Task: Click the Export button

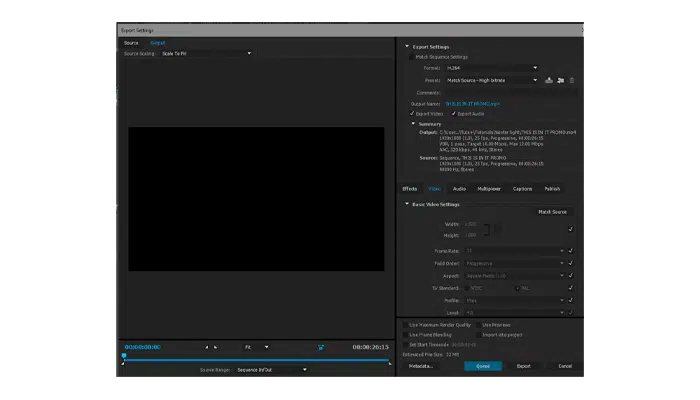Action: 524,366
